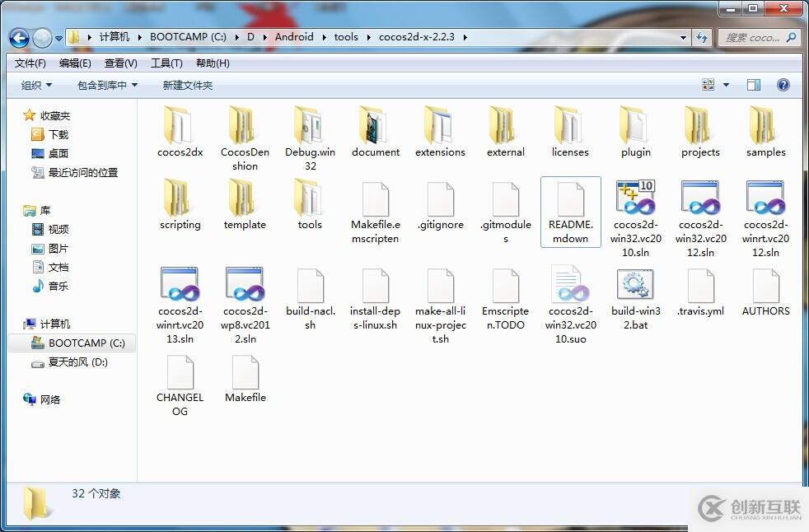
Task: Open the cocos2dx folder
Action: tap(180, 132)
